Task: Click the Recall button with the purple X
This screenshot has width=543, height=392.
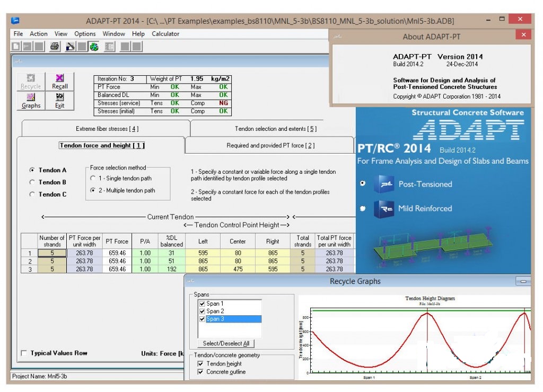Action: (x=59, y=82)
